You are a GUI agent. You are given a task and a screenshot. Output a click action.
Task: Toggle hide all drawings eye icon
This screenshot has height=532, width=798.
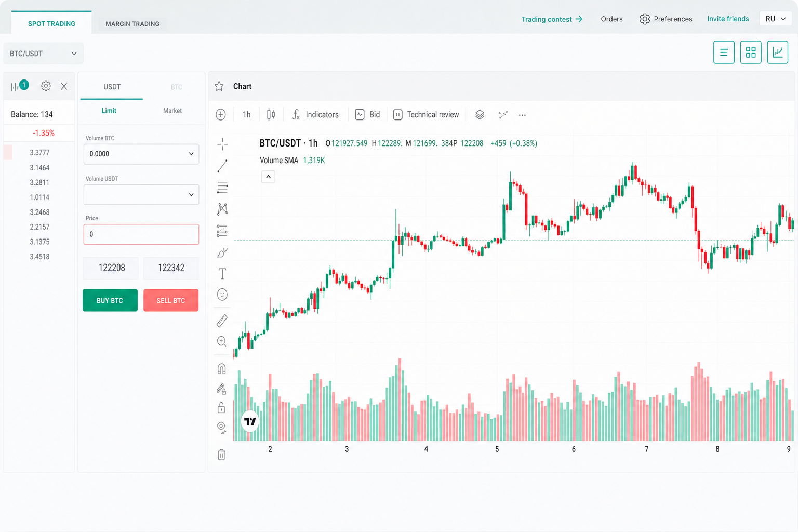point(221,428)
